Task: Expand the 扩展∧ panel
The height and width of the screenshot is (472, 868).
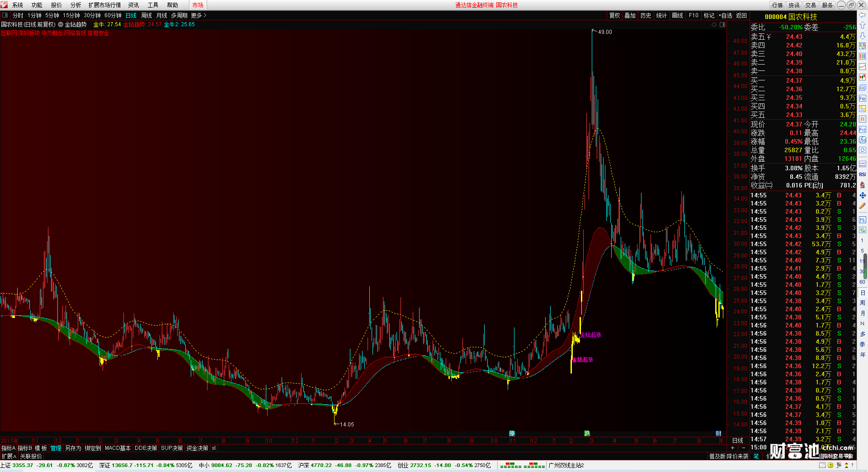Action: click(x=9, y=456)
